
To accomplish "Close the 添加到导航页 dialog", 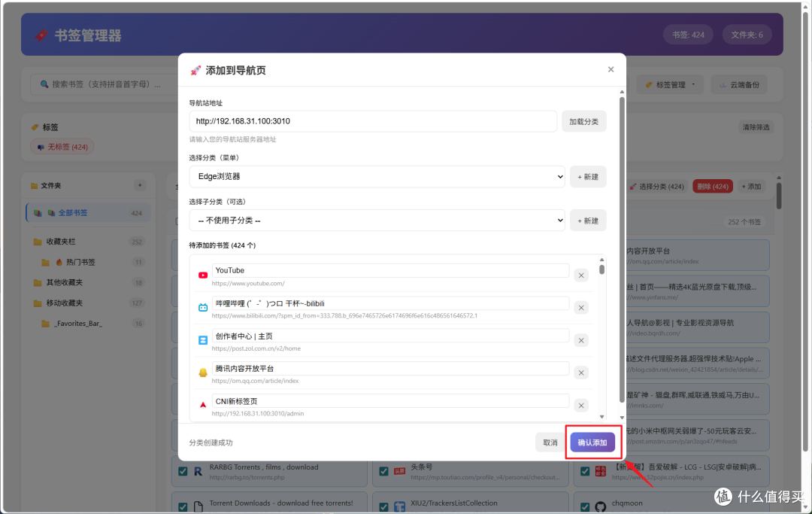I will tap(611, 69).
